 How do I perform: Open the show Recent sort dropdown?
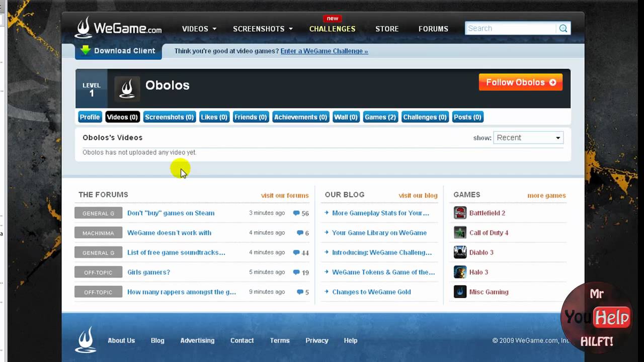pyautogui.click(x=528, y=138)
